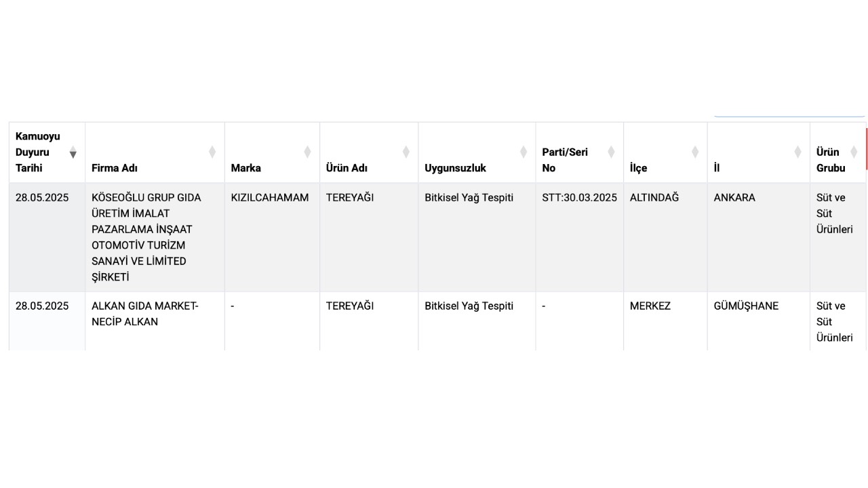
Task: Click the Parti/Seri No sort icon
Action: [x=611, y=152]
